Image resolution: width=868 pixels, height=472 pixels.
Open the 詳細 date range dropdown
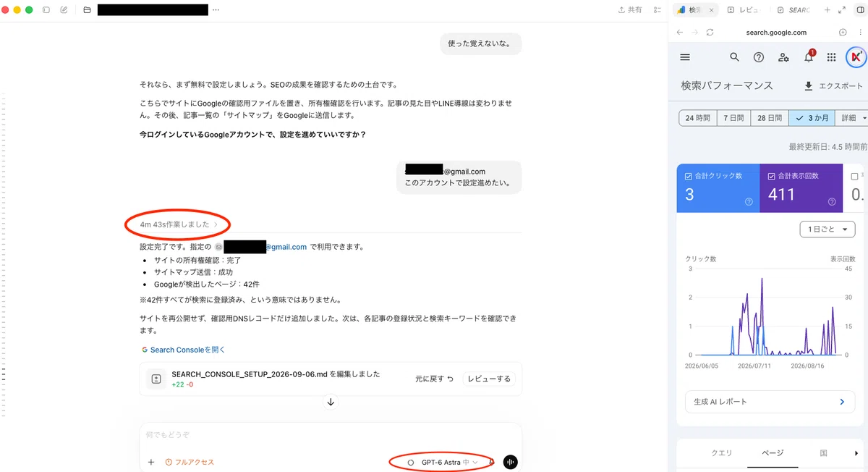[851, 117]
